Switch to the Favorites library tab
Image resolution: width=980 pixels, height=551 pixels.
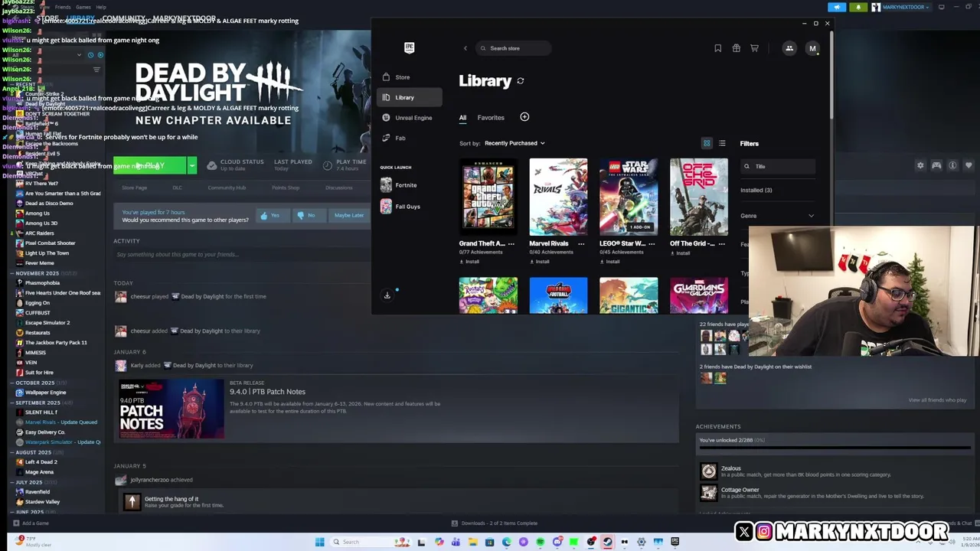point(491,118)
